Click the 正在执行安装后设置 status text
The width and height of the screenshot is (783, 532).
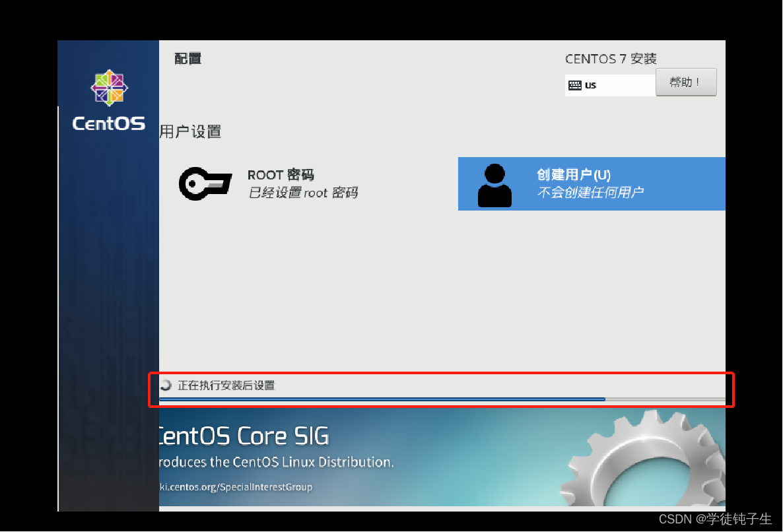pos(226,385)
